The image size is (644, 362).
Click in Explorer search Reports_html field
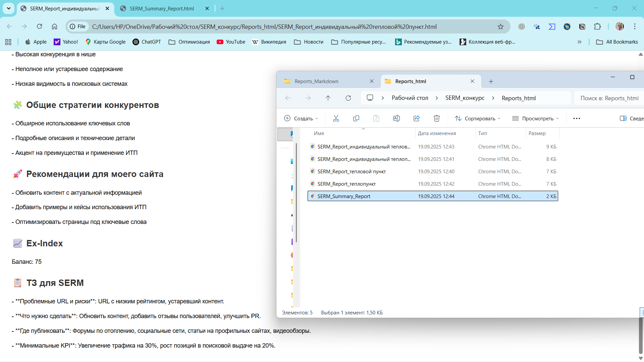tap(609, 98)
